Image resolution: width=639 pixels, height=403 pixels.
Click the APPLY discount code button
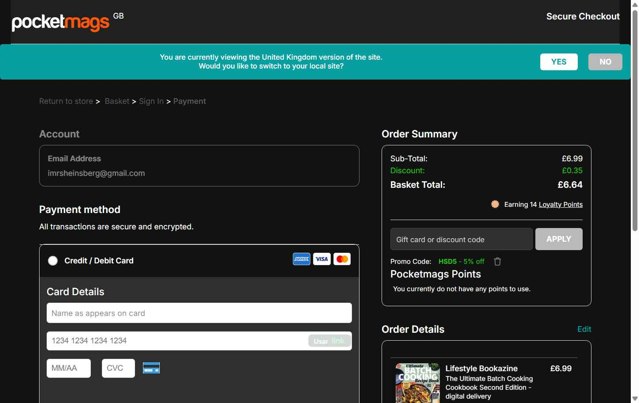[559, 239]
